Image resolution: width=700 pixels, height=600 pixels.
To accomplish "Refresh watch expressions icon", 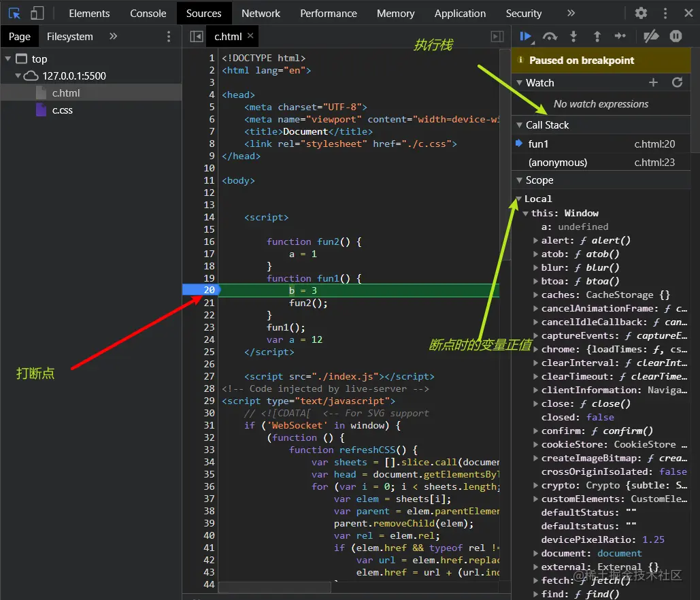I will click(678, 82).
